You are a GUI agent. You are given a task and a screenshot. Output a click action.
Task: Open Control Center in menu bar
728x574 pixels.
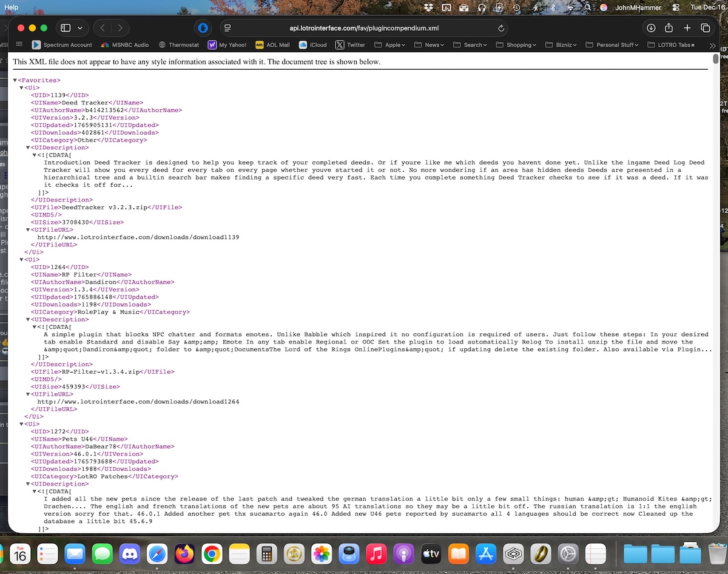tap(676, 7)
